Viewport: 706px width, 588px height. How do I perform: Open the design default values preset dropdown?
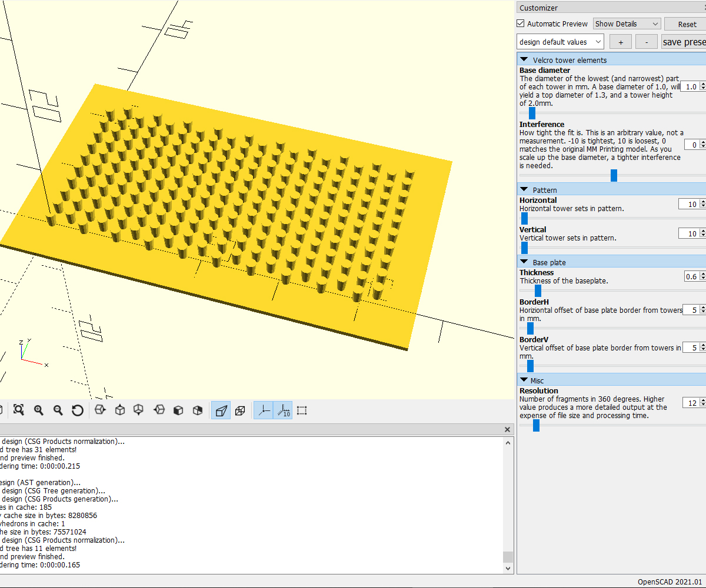(559, 42)
